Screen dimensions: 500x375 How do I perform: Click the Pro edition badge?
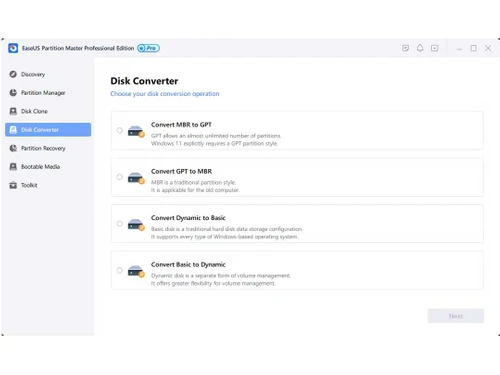(x=148, y=48)
